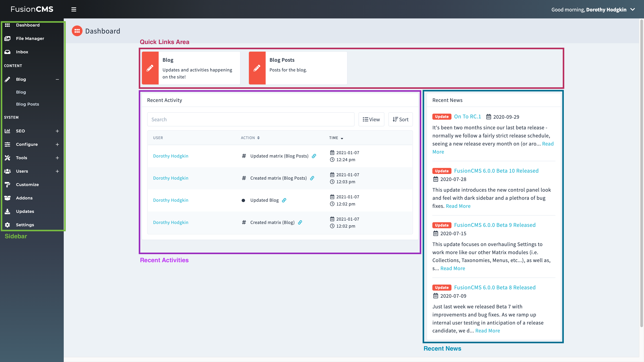644x362 pixels.
Task: Collapse the Blog section in sidebar
Action: point(57,79)
